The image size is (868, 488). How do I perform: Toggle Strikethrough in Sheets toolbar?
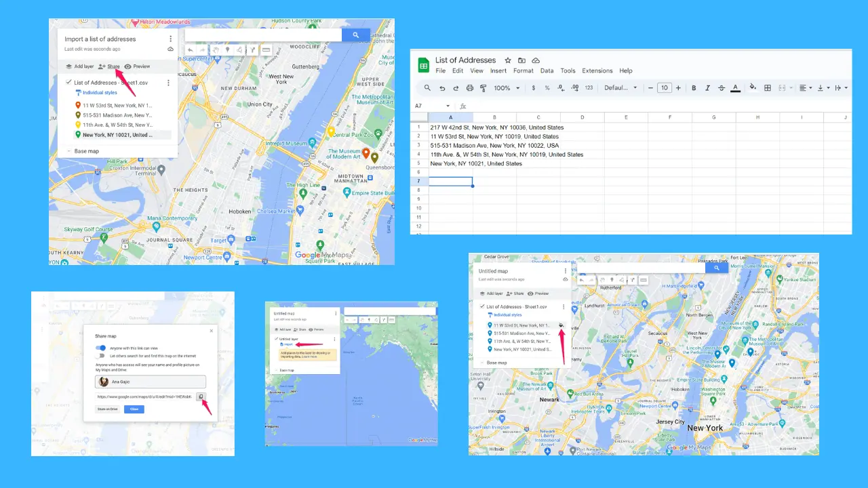pos(721,88)
